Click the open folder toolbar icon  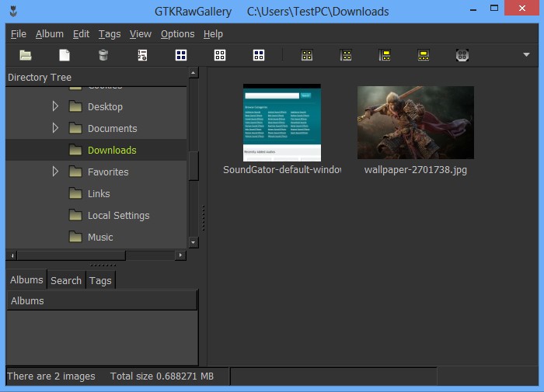point(26,55)
